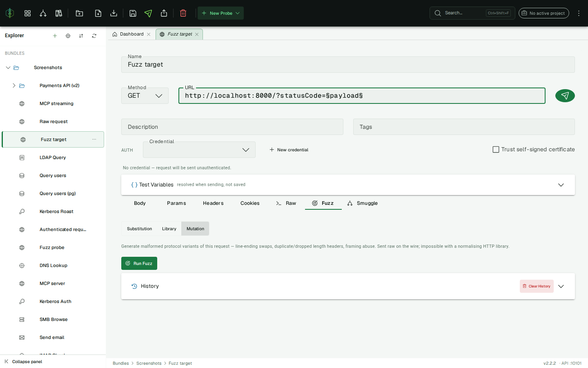Image resolution: width=588 pixels, height=368 pixels.
Task: Select MCP server in Explorer
Action: (x=53, y=283)
